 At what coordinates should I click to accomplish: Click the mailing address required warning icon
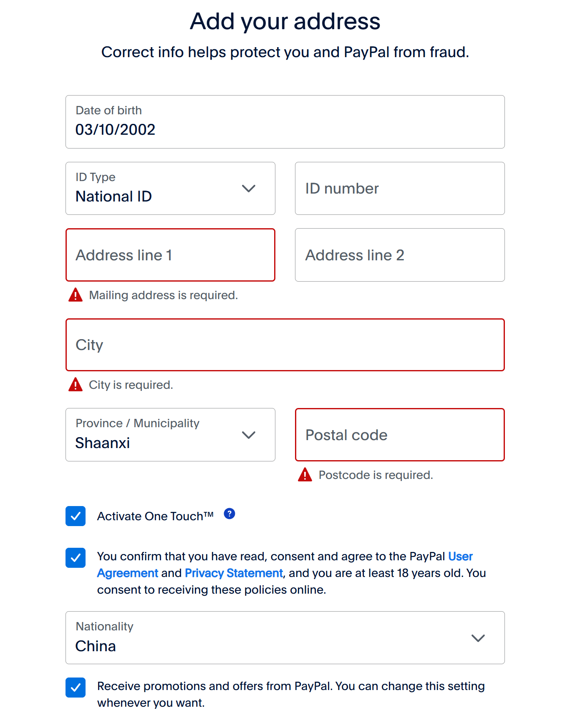[76, 295]
